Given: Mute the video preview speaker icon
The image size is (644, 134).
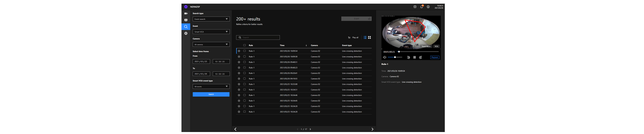Looking at the screenshot, I should (x=384, y=57).
